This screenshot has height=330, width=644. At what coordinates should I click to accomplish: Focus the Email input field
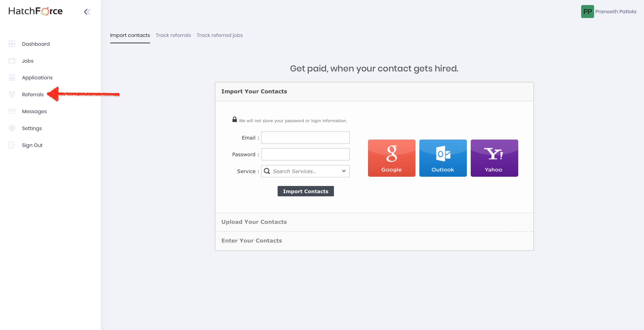click(x=305, y=138)
